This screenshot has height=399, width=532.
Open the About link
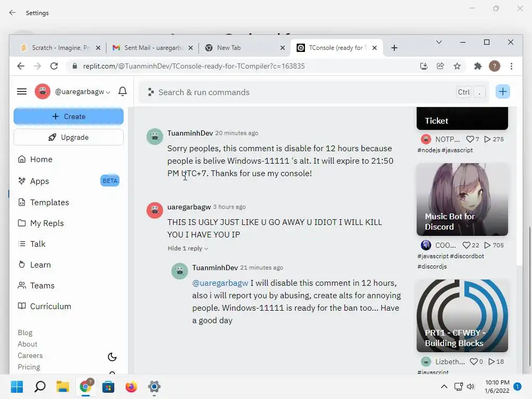[x=28, y=344]
